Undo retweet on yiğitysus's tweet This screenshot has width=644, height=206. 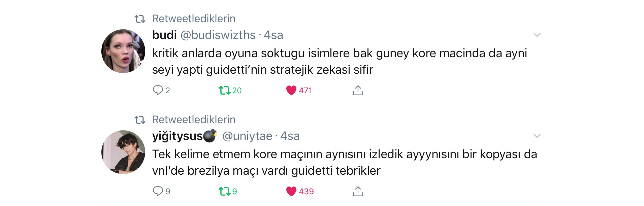click(x=224, y=191)
